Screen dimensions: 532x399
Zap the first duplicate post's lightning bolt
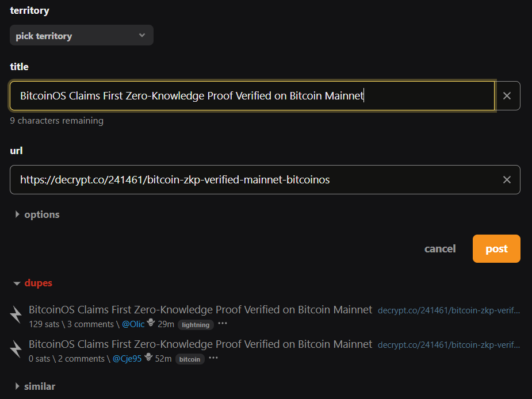[17, 315]
